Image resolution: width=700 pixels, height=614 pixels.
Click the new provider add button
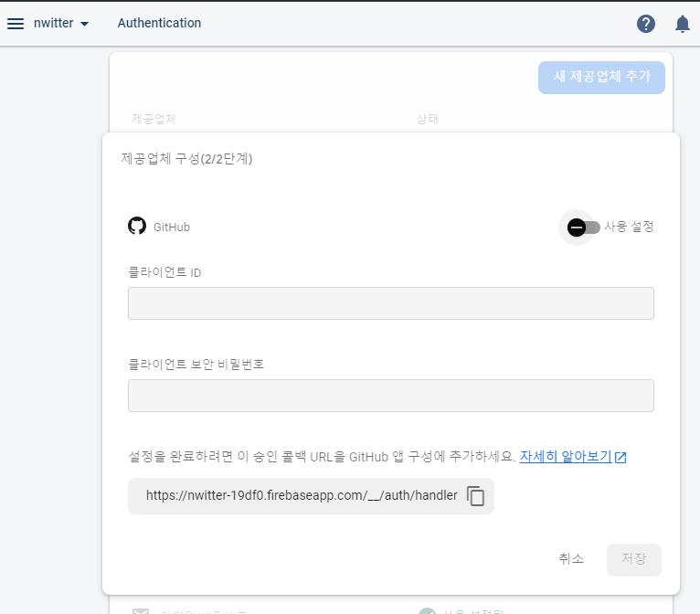[x=601, y=77]
